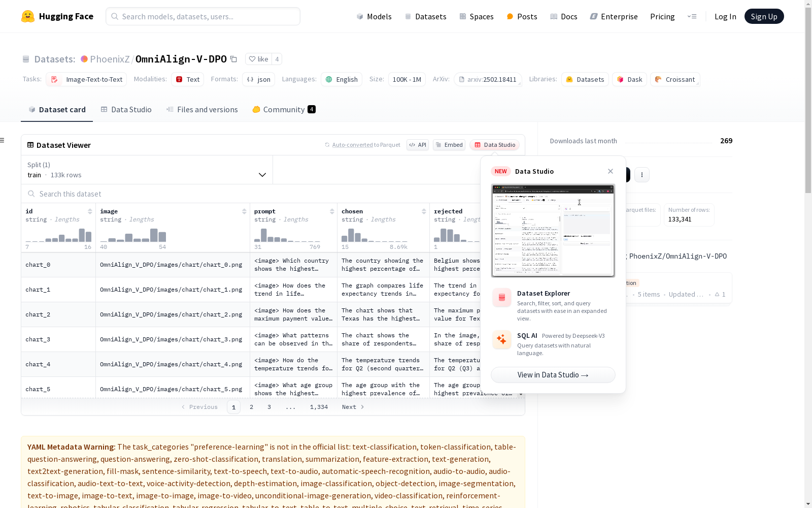Go to the Next page of rows
812x508 pixels.
click(x=353, y=407)
